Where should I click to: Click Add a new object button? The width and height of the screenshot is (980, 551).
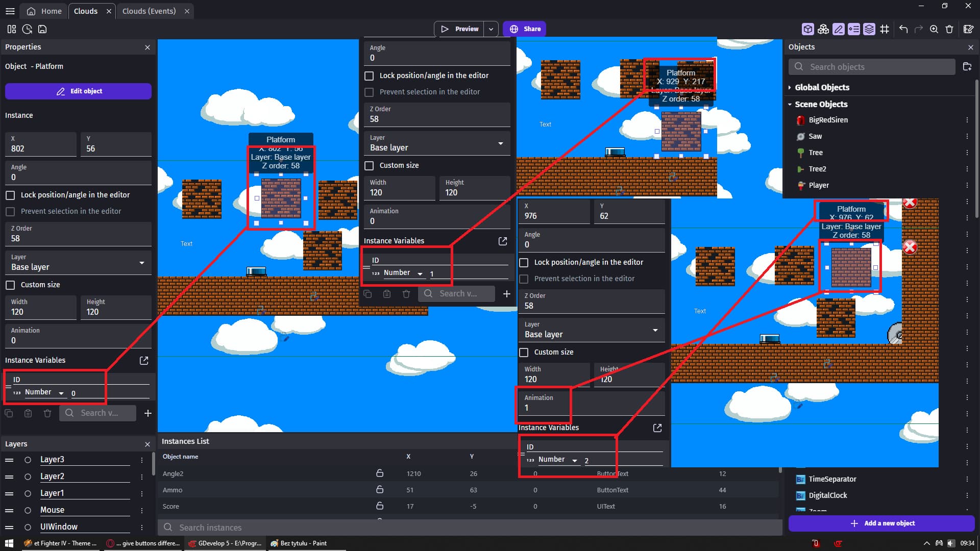tap(881, 523)
